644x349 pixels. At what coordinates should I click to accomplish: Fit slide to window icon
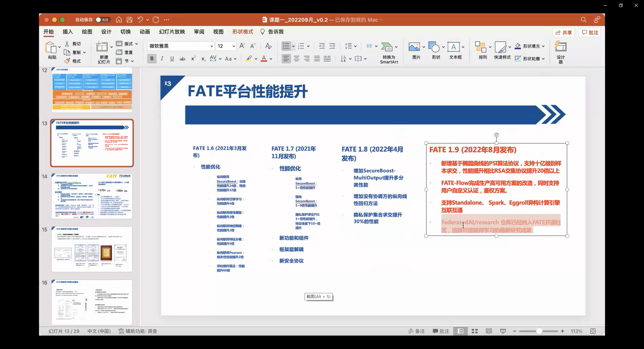click(593, 331)
